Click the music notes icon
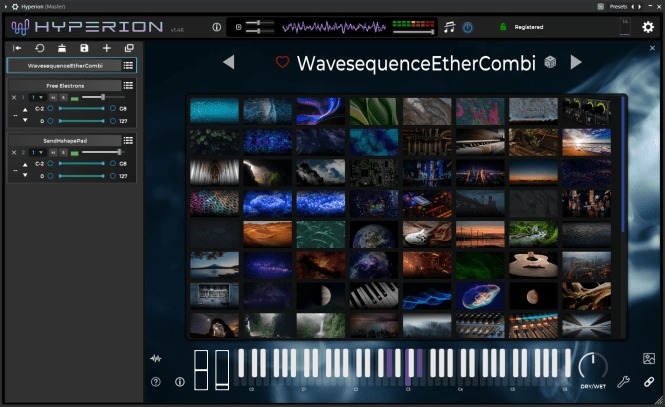The height and width of the screenshot is (407, 665). click(449, 27)
